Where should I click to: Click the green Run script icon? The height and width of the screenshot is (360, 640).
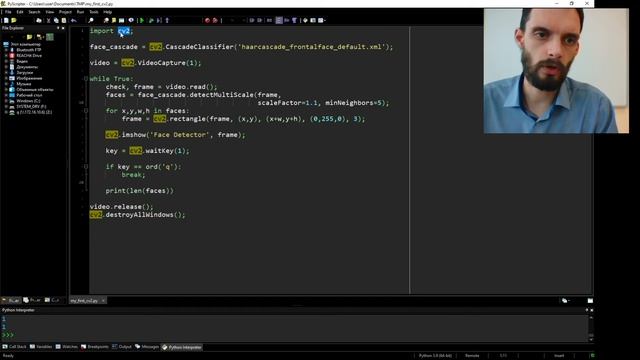click(142, 20)
